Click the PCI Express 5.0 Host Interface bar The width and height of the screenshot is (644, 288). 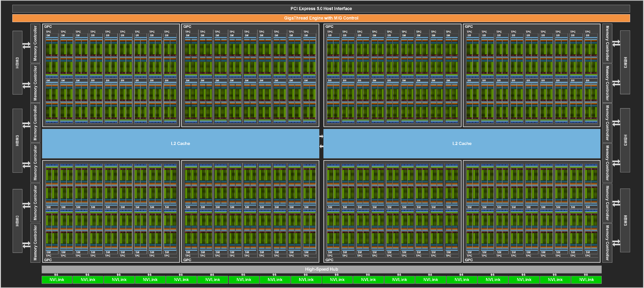(x=321, y=9)
